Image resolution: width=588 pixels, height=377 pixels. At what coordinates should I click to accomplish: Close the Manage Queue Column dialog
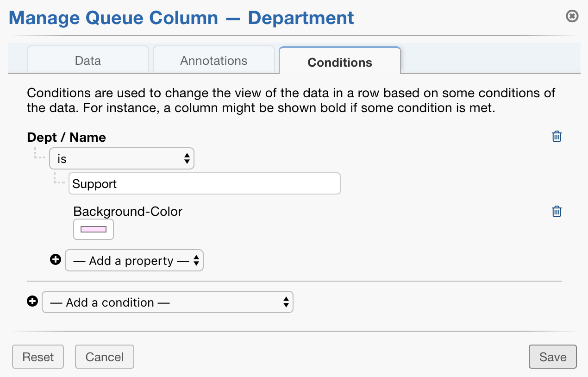pos(572,16)
